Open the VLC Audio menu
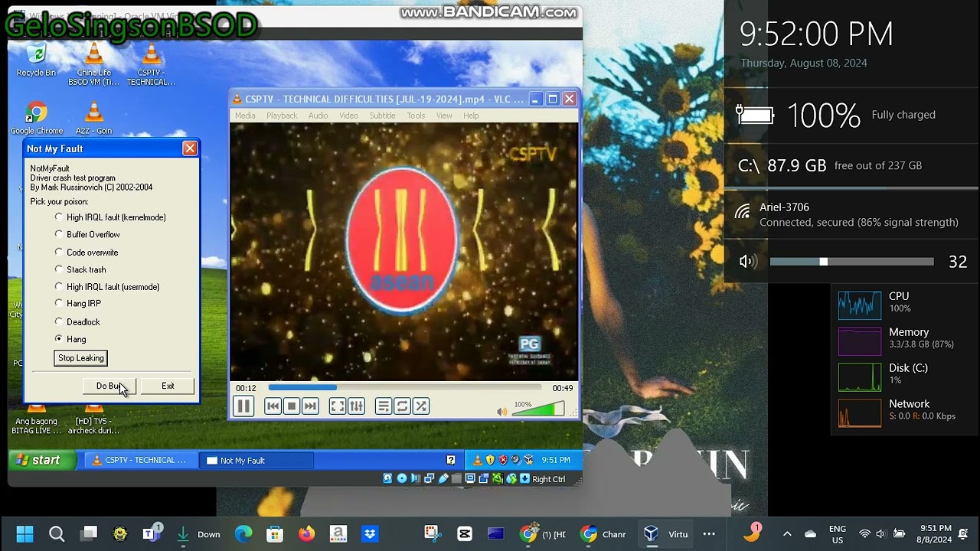The image size is (980, 551). tap(318, 116)
